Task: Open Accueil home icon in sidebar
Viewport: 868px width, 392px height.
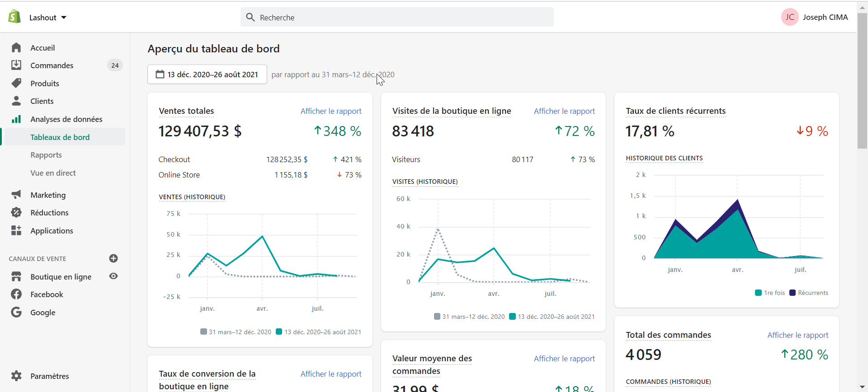Action: point(16,47)
